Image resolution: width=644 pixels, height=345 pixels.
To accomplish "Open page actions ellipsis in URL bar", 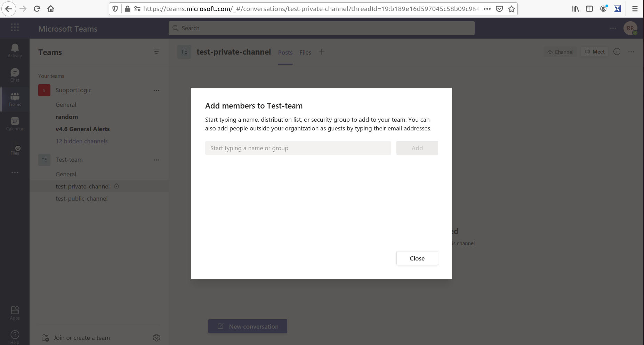I will (x=487, y=9).
